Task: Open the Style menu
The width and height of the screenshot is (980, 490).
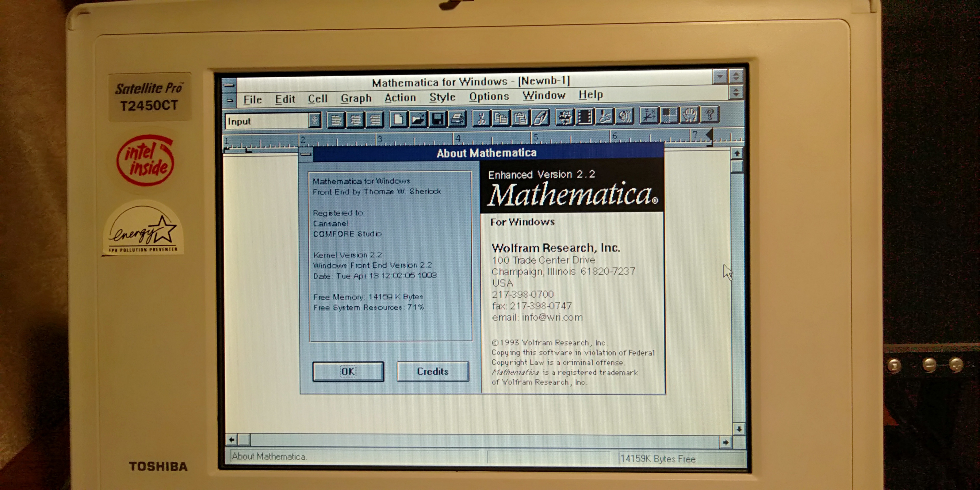Action: [x=443, y=97]
